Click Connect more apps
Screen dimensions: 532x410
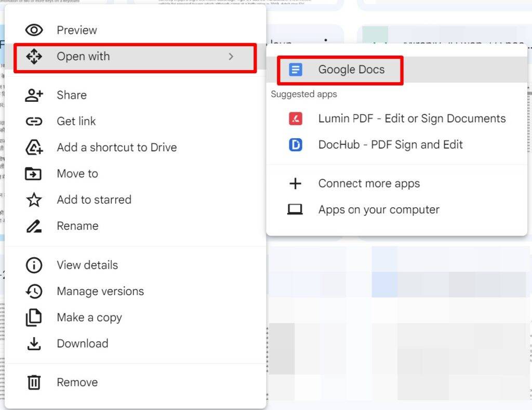[369, 183]
